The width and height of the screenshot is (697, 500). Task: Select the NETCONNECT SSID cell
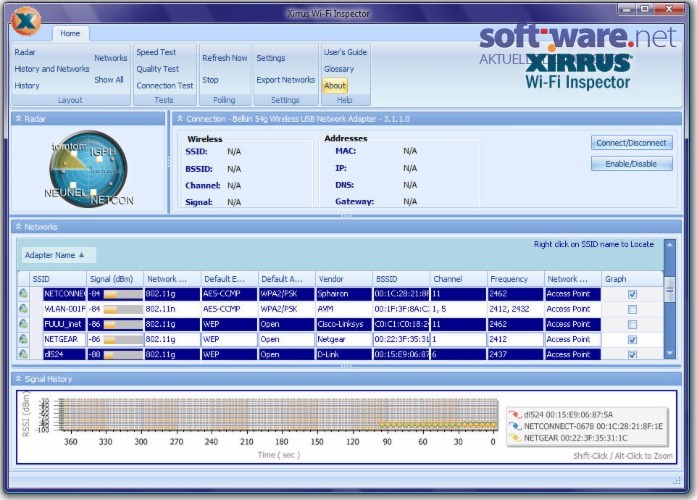coord(64,294)
